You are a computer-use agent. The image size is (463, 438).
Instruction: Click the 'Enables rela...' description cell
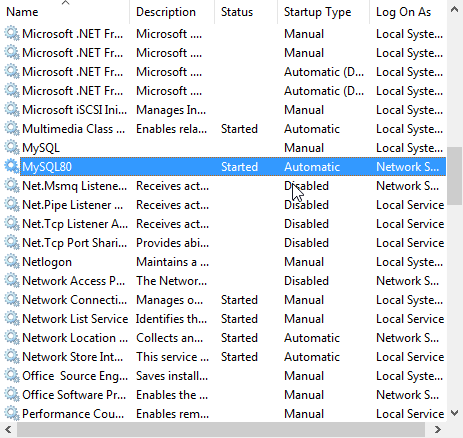click(x=171, y=129)
